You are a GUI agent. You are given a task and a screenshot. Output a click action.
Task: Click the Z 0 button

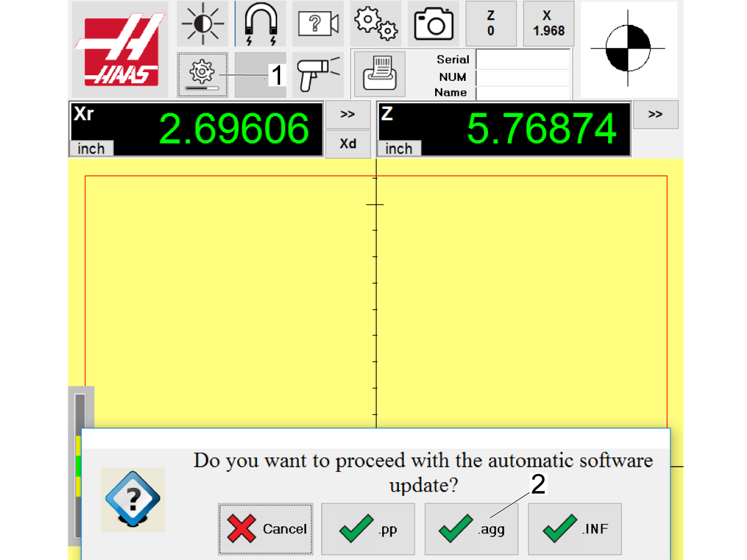tap(491, 24)
